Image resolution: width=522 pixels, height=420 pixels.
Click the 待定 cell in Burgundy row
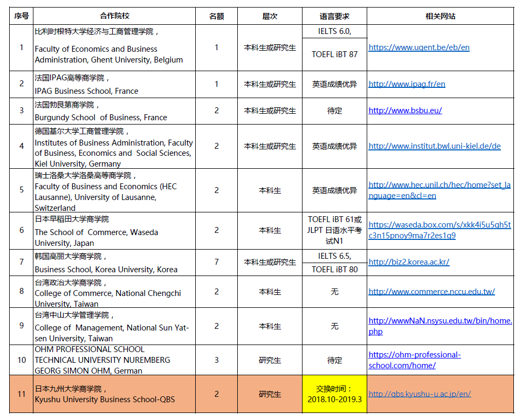coord(334,111)
